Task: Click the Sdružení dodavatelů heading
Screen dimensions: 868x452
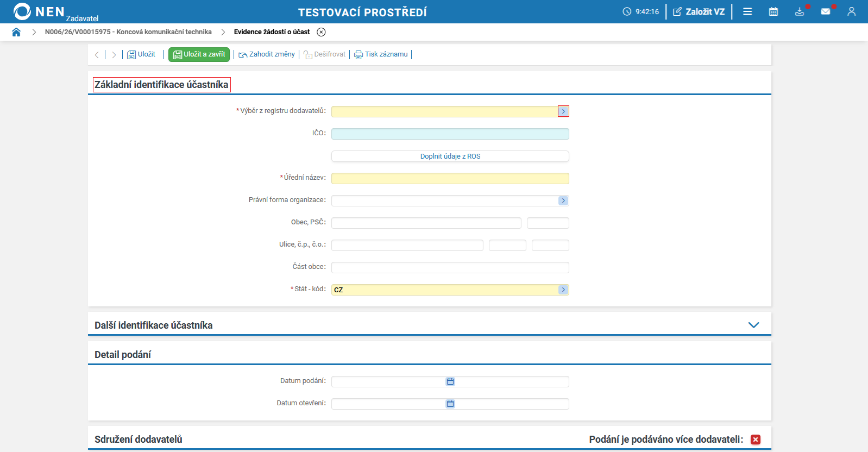Action: point(139,440)
